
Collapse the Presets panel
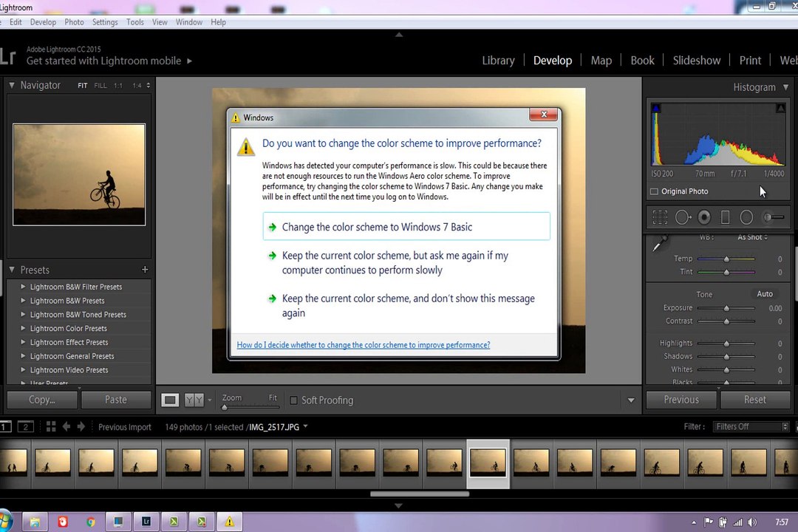tap(12, 269)
